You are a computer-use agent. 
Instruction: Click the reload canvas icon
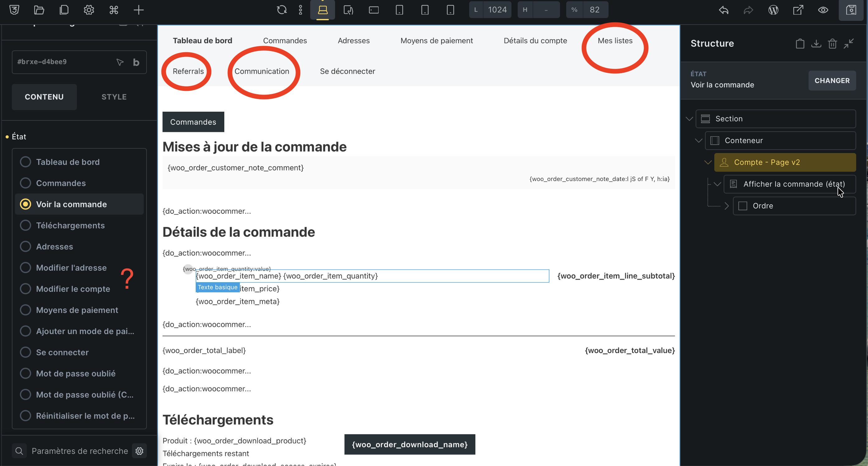(282, 10)
